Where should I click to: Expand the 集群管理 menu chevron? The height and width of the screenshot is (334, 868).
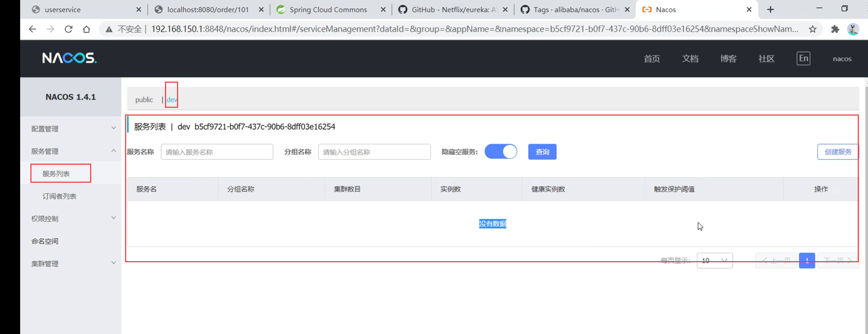[x=113, y=263]
